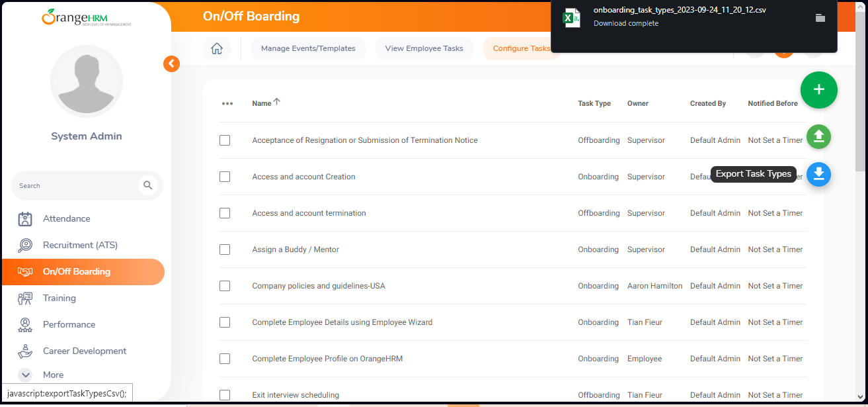Screen dimensions: 868x407
Task: Click Offboarding in Access and account termination row
Action: click(x=599, y=213)
